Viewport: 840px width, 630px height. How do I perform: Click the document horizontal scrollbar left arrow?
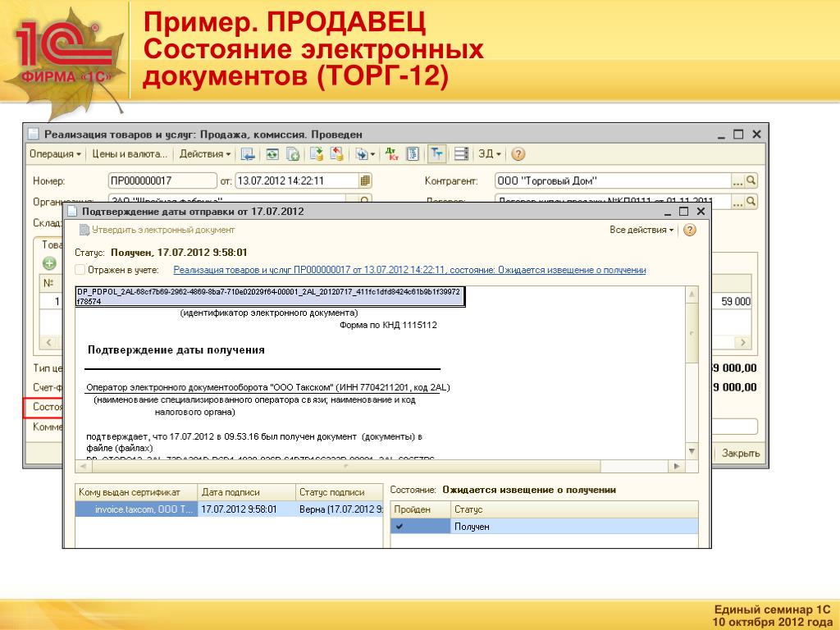pyautogui.click(x=83, y=466)
